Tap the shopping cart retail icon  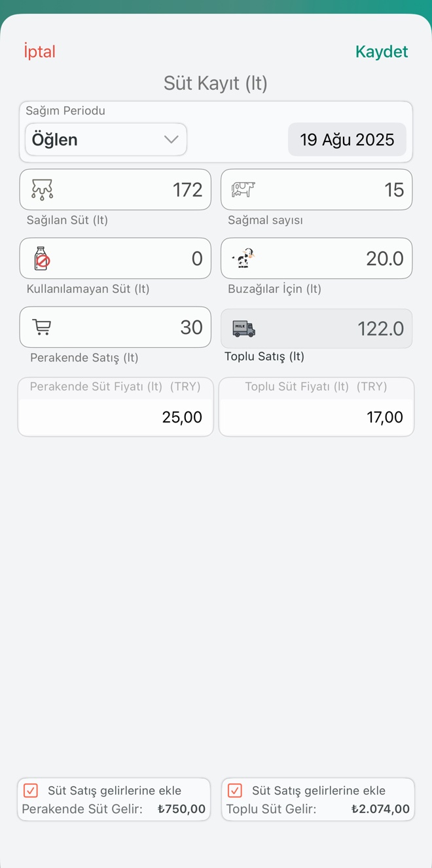(x=42, y=327)
